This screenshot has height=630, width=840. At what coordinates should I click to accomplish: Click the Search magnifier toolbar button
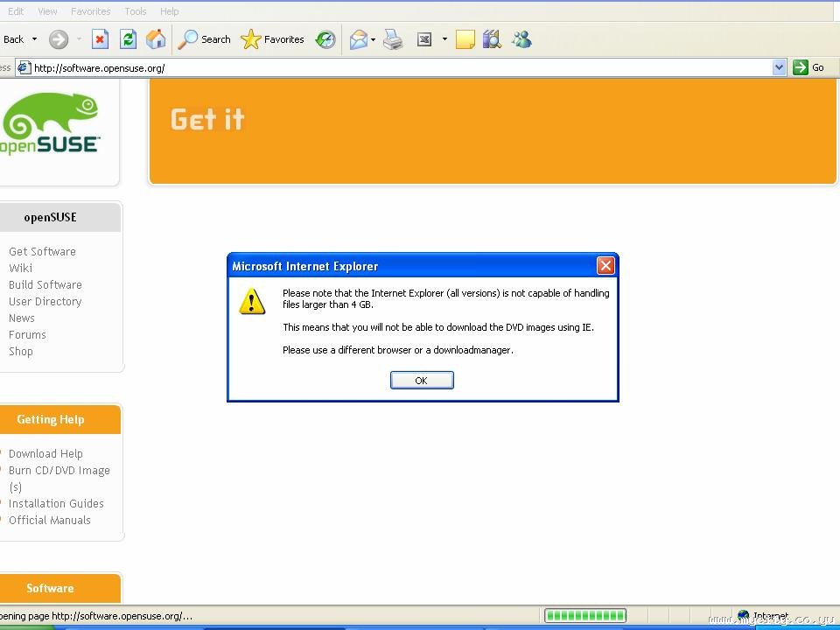pyautogui.click(x=204, y=39)
